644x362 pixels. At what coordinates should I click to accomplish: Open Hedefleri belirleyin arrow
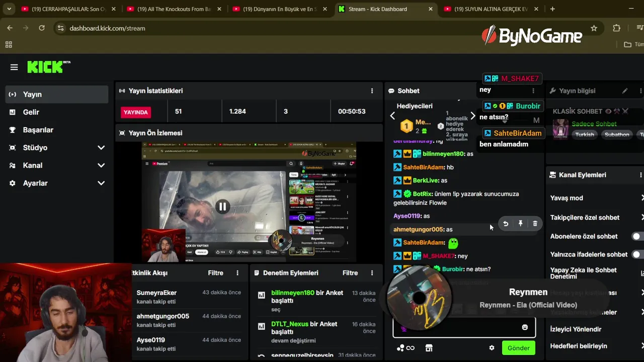(642, 346)
